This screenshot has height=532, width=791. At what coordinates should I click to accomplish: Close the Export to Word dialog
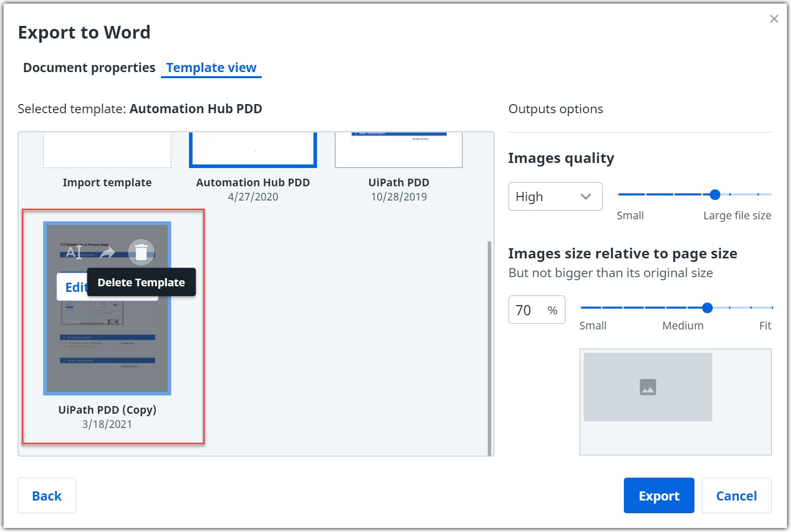[774, 19]
